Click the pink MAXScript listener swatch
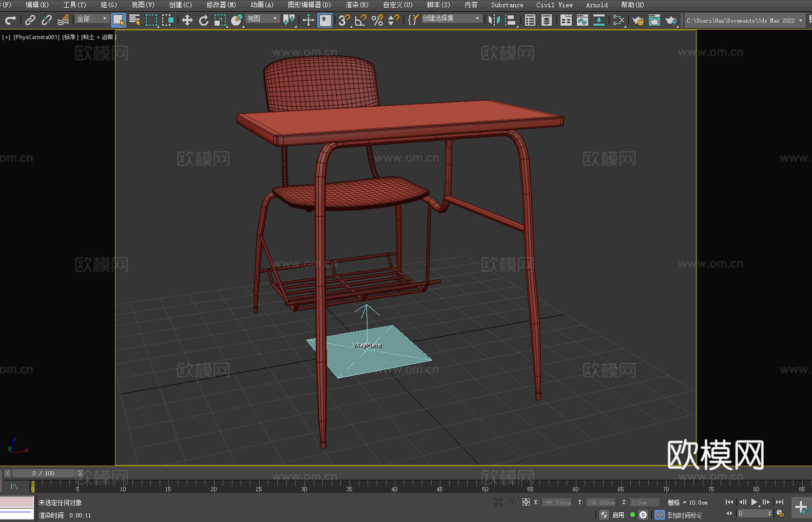 pos(16,501)
